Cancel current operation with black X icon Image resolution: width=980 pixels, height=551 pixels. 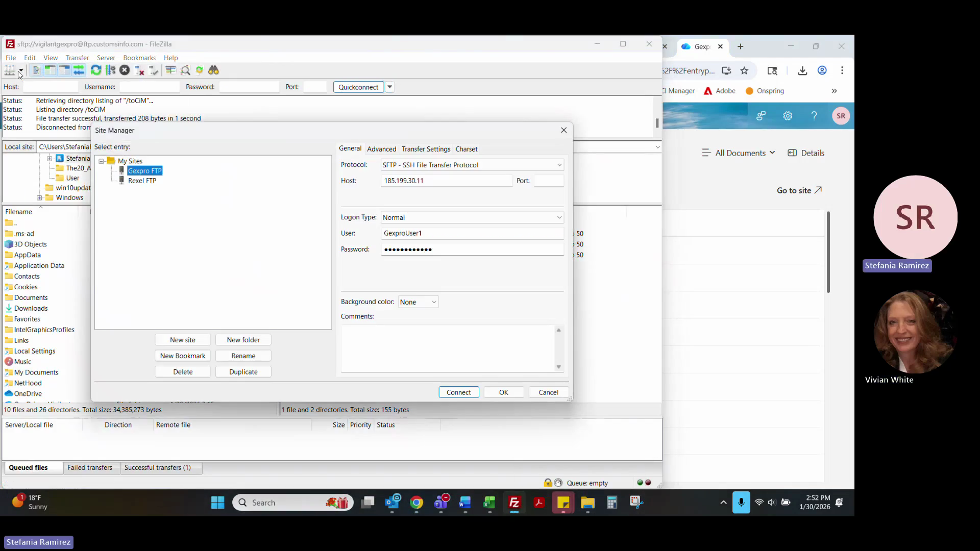pyautogui.click(x=125, y=70)
